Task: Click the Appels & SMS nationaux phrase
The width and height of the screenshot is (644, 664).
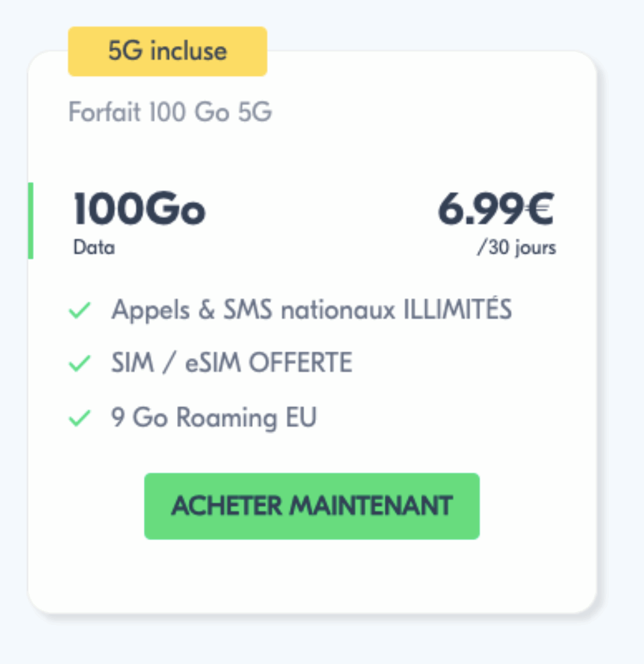Action: point(253,311)
